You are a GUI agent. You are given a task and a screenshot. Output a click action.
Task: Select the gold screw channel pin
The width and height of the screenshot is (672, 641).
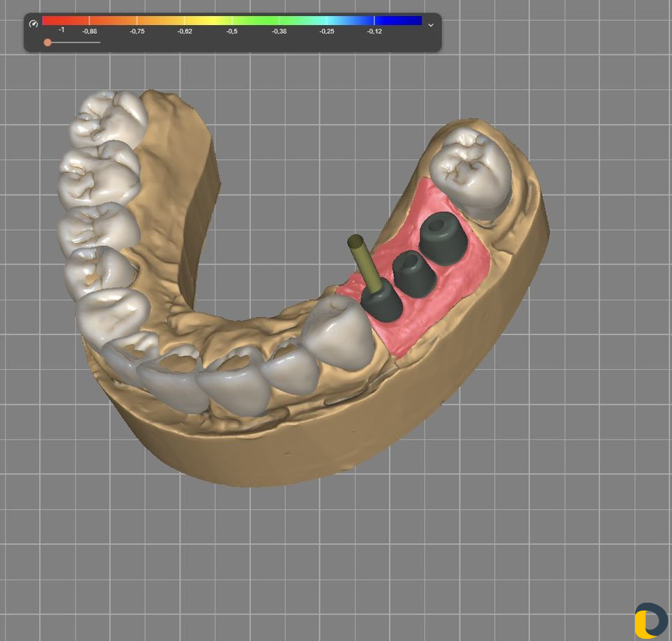pyautogui.click(x=364, y=264)
